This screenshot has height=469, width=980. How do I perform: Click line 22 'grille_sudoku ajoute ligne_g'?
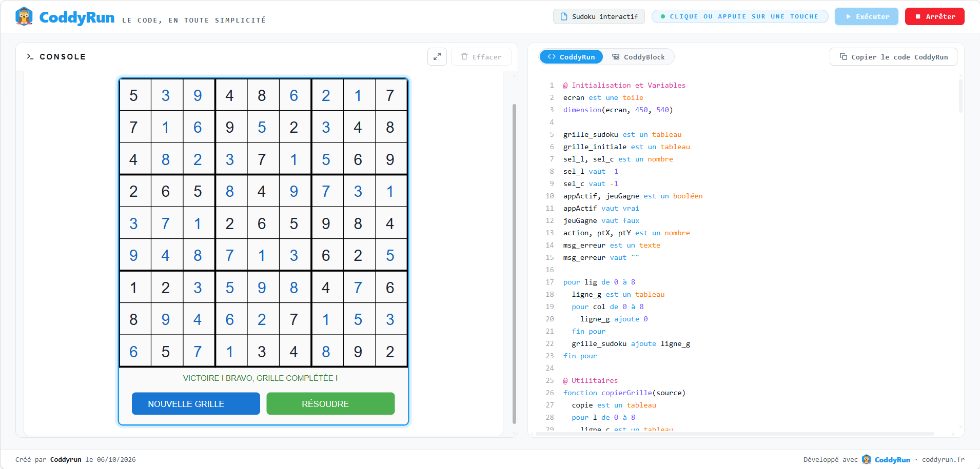coord(631,344)
